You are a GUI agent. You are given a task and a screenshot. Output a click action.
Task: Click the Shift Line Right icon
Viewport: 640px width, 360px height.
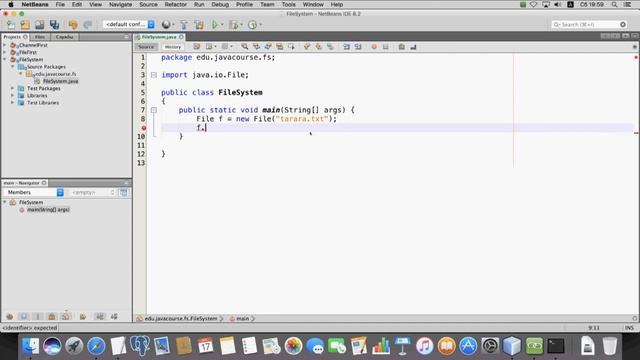[x=358, y=47]
